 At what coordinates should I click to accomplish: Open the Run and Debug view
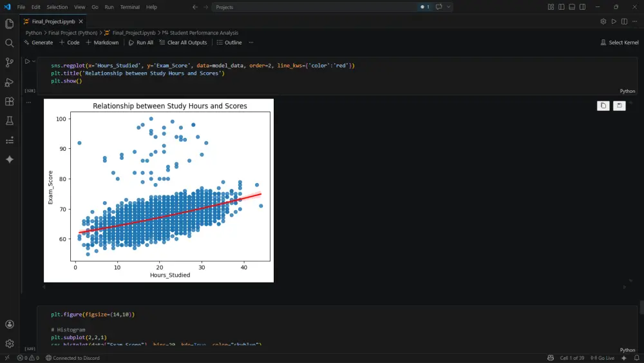(10, 83)
